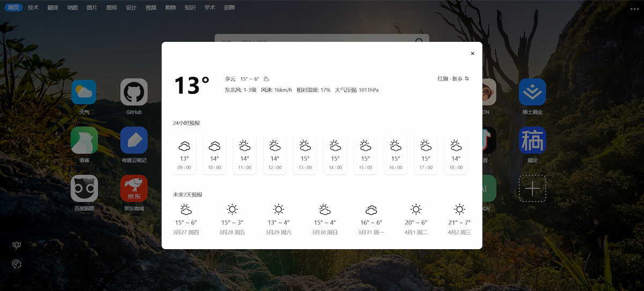This screenshot has height=291, width=644.
Task: Change location via 红旗 · 新乡 label
Action: click(450, 79)
